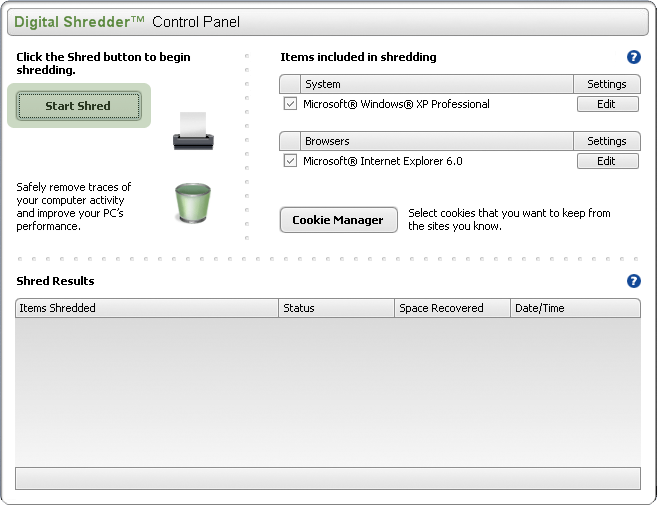The height and width of the screenshot is (505, 658).
Task: Click the green recycle bin icon
Action: click(x=190, y=201)
